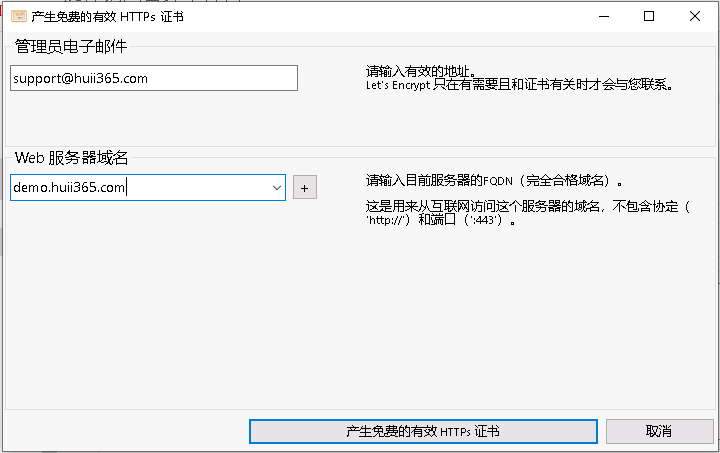The width and height of the screenshot is (720, 453).
Task: Click the Let's Encrypt contact notice text
Action: point(519,86)
